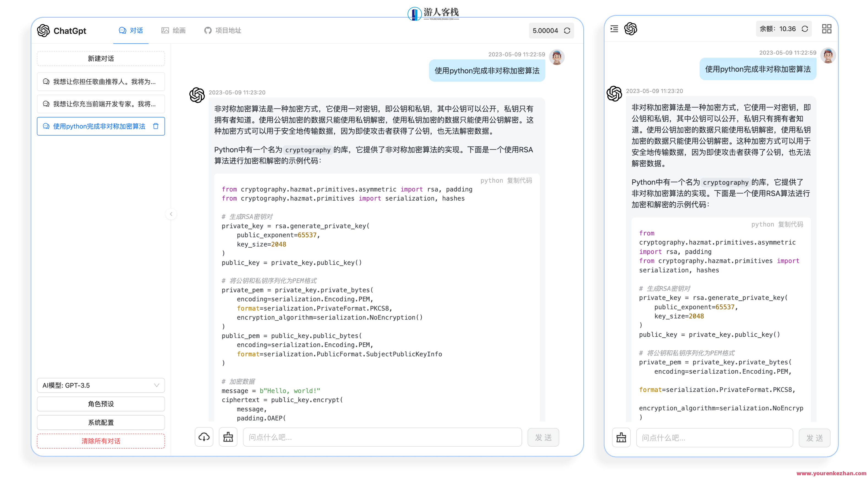Refresh the 余额 10.36 balance in right panel

pyautogui.click(x=805, y=29)
